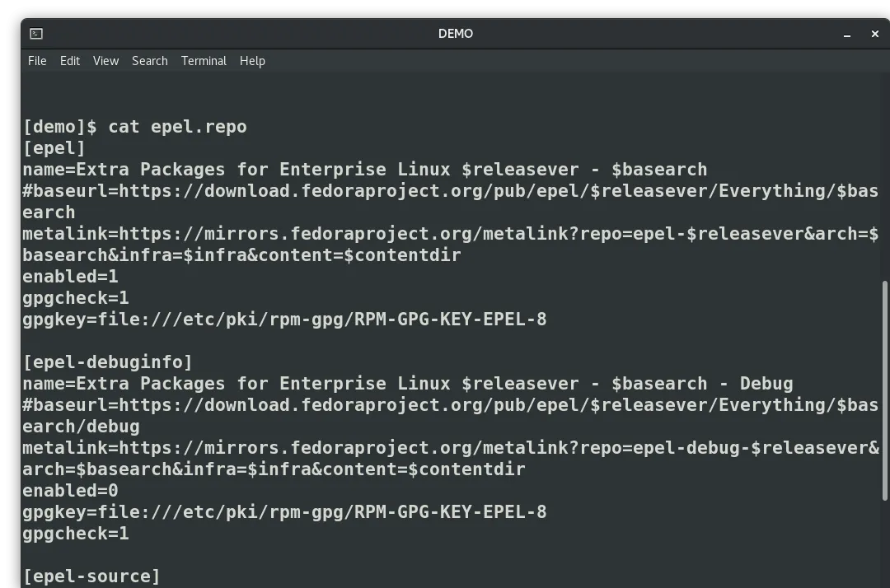Click the name line ending with "Debug"
890x588 pixels.
(407, 384)
